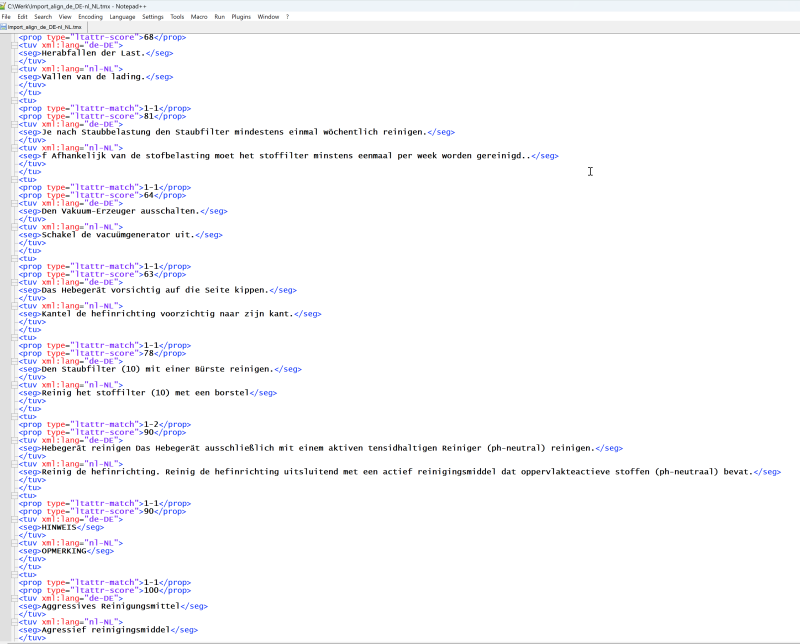Collapse the nl-NL tuv holding 'Schakel de vacuümgenerator uit.'
Viewport: 800px width, 644px height.
15,227
